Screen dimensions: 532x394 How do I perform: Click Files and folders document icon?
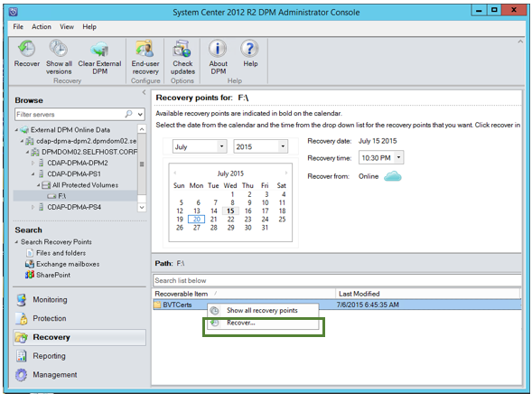tap(30, 253)
